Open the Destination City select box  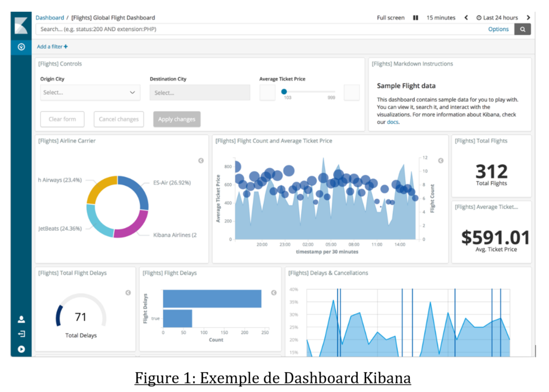200,93
